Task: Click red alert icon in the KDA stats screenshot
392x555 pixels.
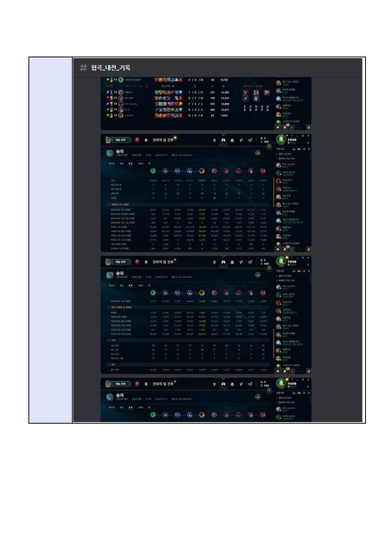Action: click(x=137, y=140)
